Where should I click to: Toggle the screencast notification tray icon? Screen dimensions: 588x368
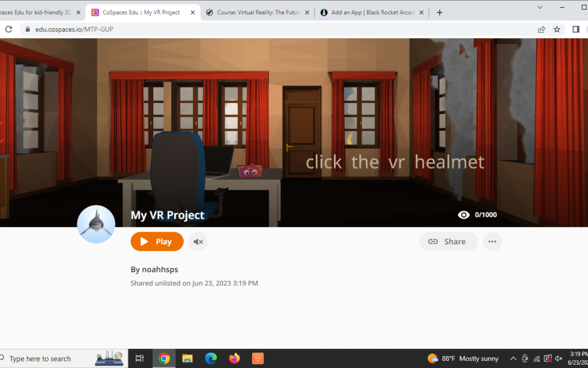pos(548,358)
